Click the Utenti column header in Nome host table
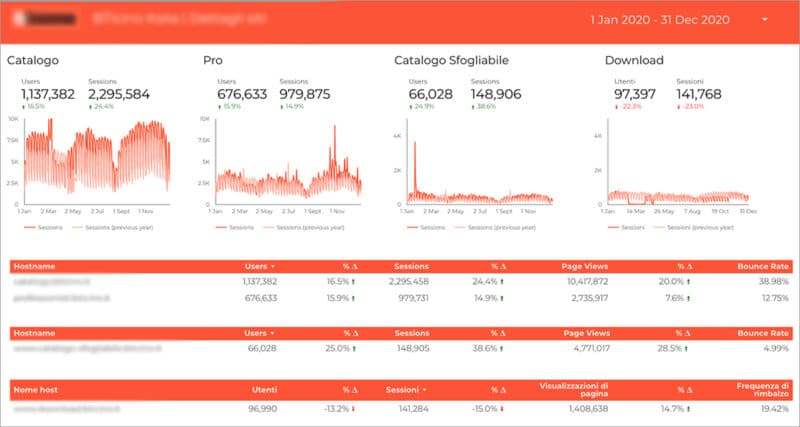 point(264,390)
